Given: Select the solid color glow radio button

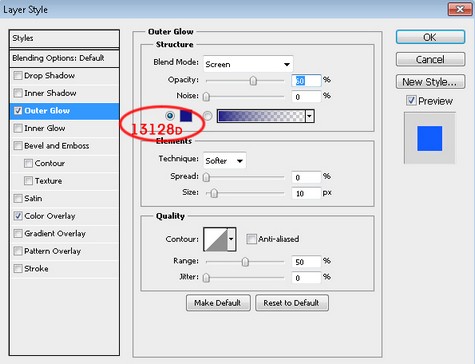Looking at the screenshot, I should point(170,116).
